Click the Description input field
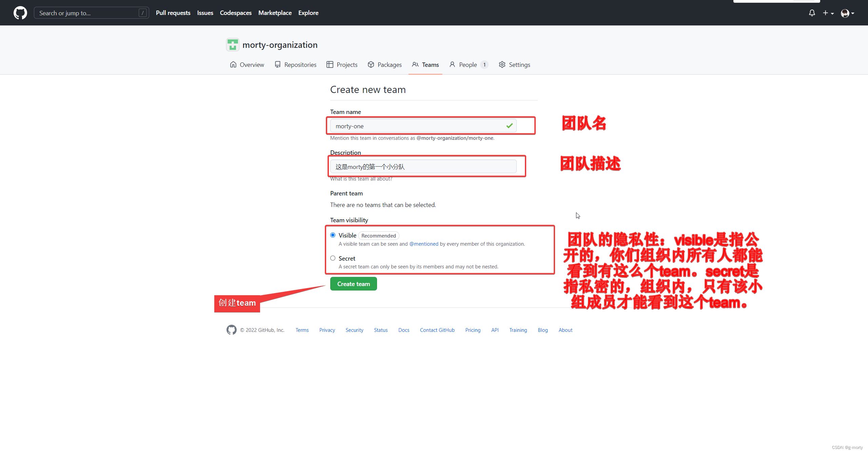 [423, 167]
